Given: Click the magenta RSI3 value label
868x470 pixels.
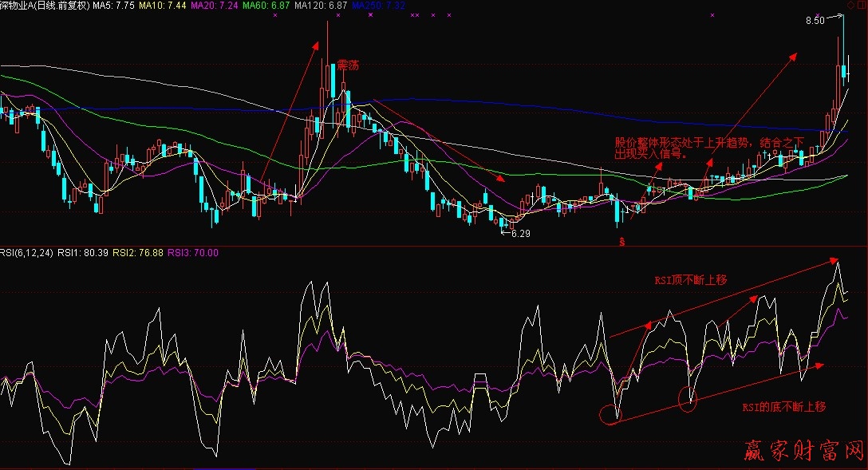Looking at the screenshot, I should [192, 253].
